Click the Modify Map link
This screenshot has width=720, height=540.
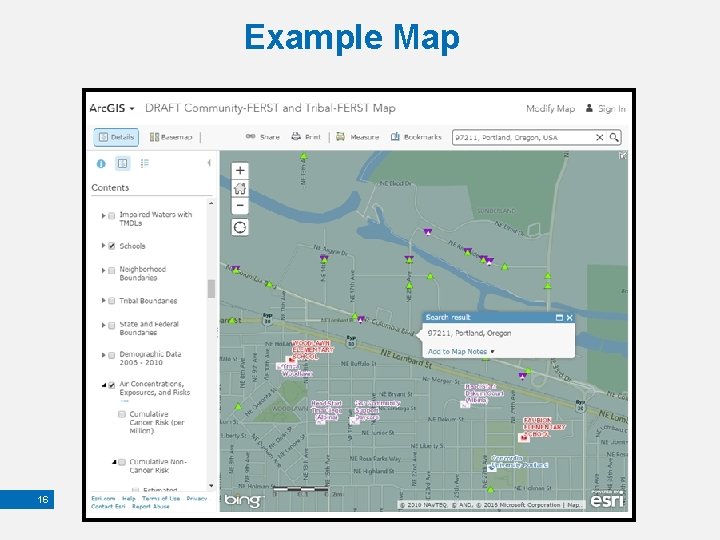point(550,109)
